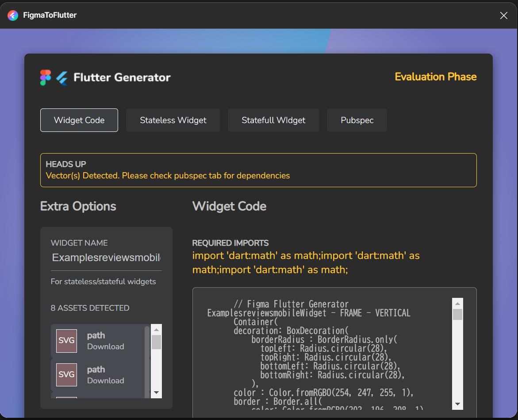Viewport: 518px width, 420px height.
Task: Click the Vector(s) Detected warning message
Action: point(168,175)
